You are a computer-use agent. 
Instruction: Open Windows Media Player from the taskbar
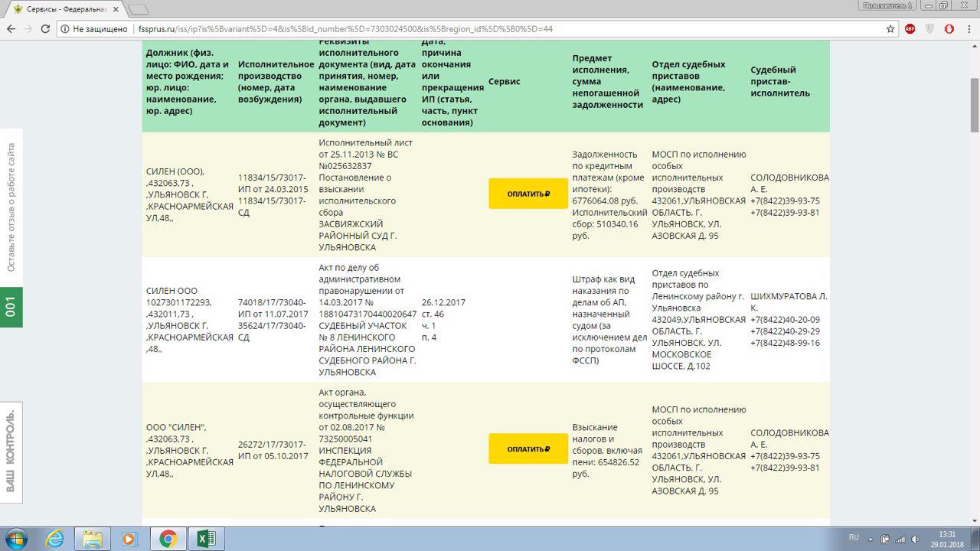pos(129,539)
